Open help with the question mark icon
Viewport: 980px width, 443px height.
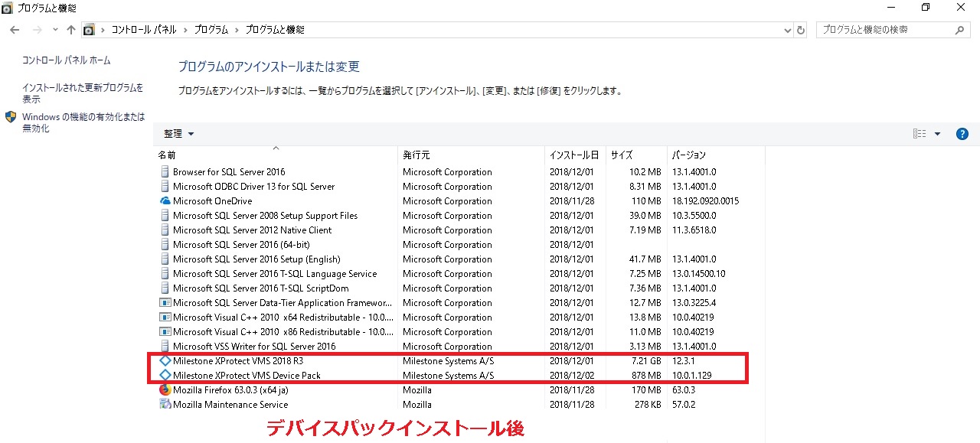pyautogui.click(x=962, y=134)
